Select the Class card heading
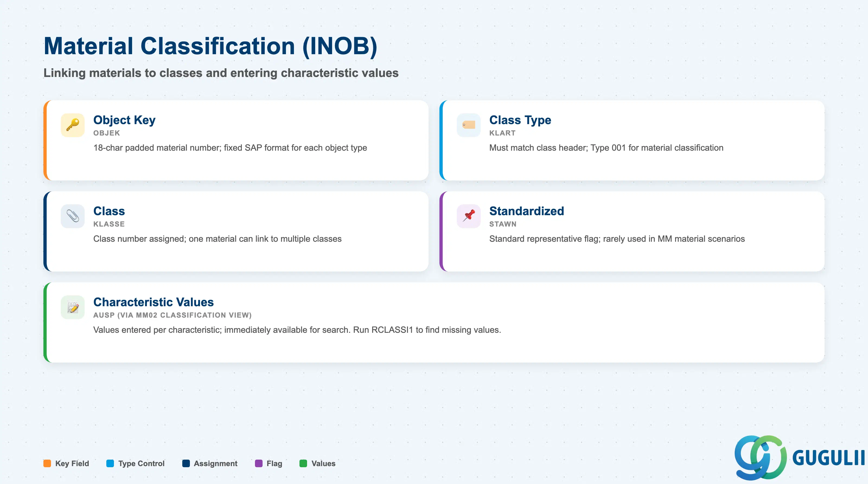 pos(109,211)
